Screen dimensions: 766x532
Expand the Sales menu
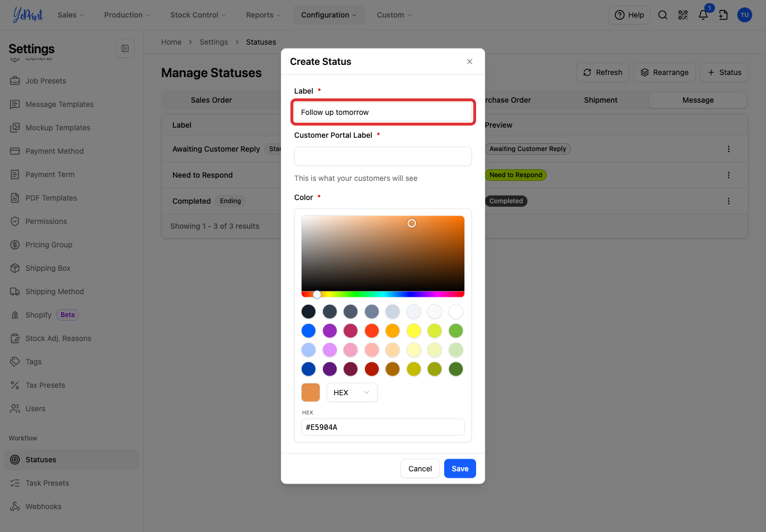pyautogui.click(x=71, y=15)
